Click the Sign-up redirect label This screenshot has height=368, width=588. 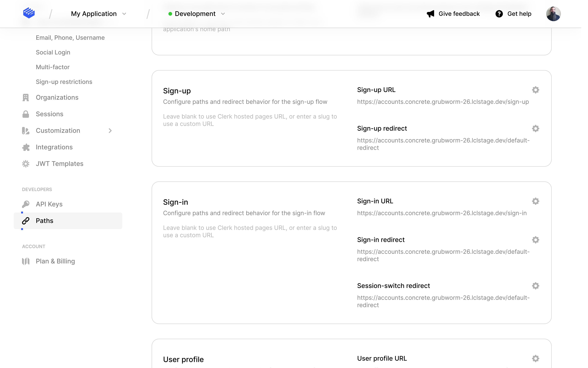tap(382, 128)
